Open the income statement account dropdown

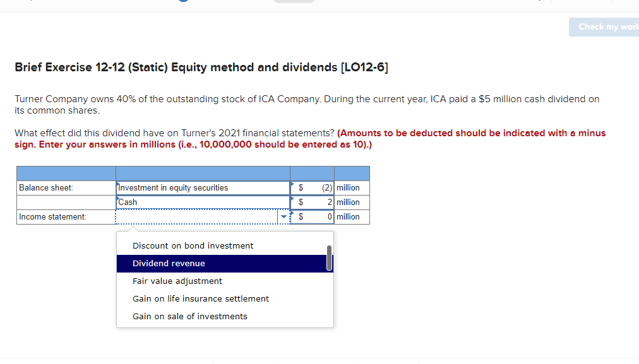tap(284, 216)
